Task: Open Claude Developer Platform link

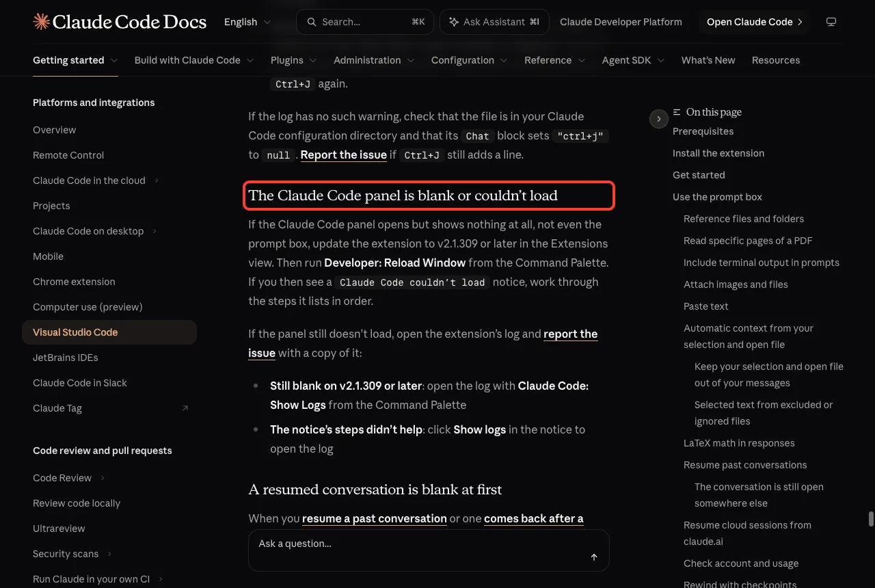Action: (621, 22)
